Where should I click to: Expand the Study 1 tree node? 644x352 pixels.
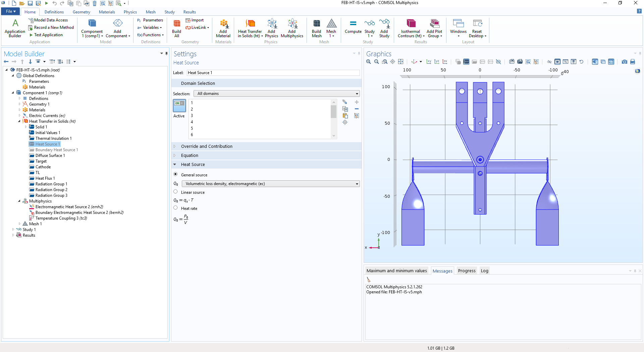[x=13, y=230]
